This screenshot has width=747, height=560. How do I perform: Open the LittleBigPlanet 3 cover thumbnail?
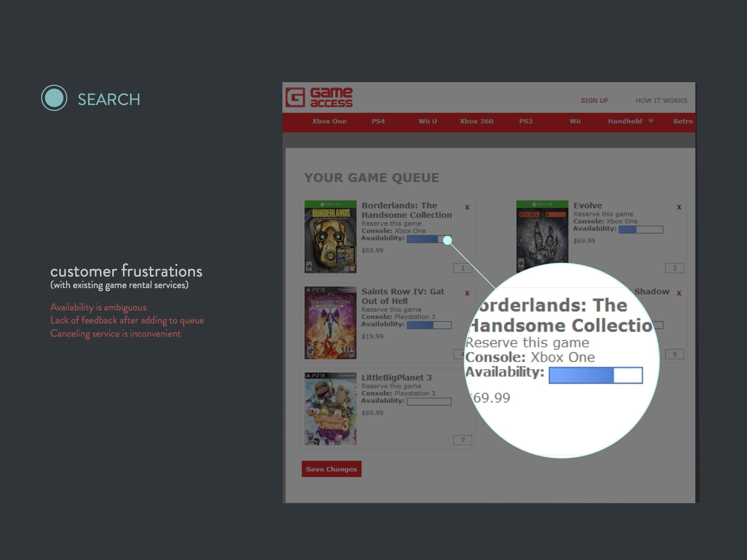[x=330, y=409]
